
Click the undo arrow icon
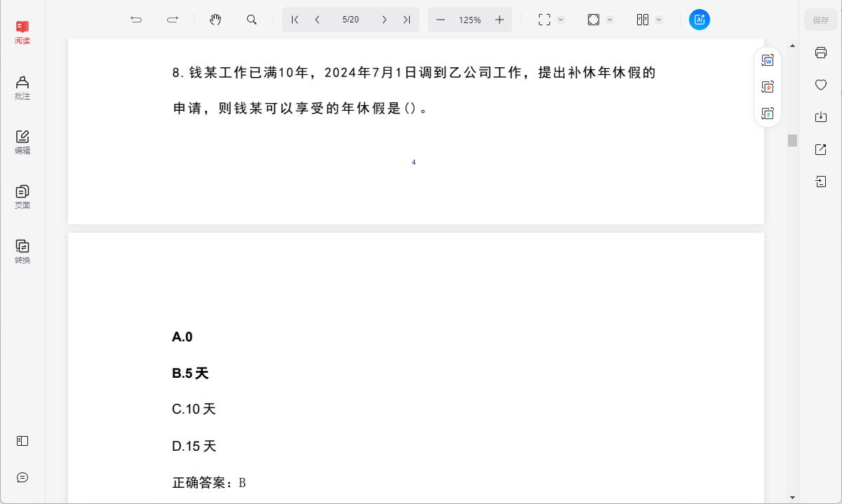coord(136,20)
